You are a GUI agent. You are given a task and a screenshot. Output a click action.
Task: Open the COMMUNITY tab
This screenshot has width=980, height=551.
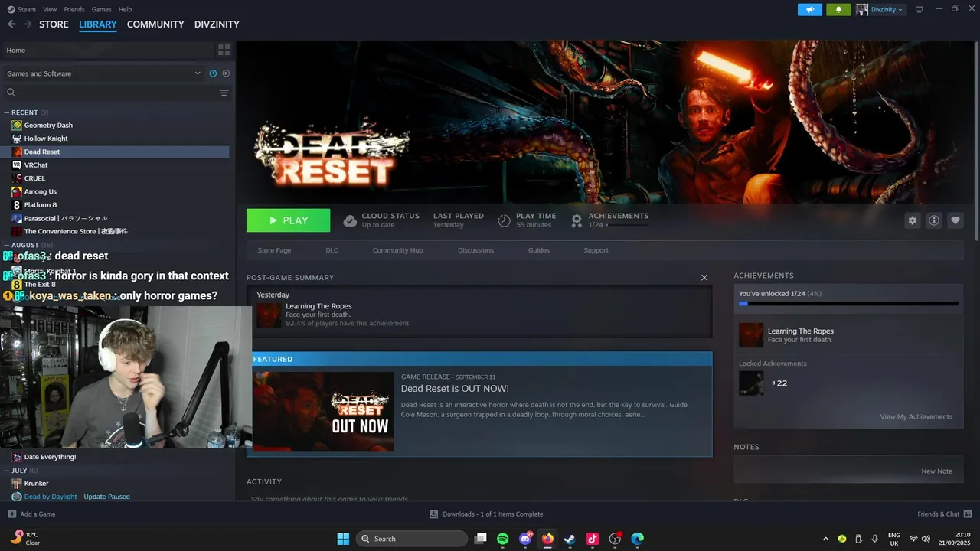point(155,24)
